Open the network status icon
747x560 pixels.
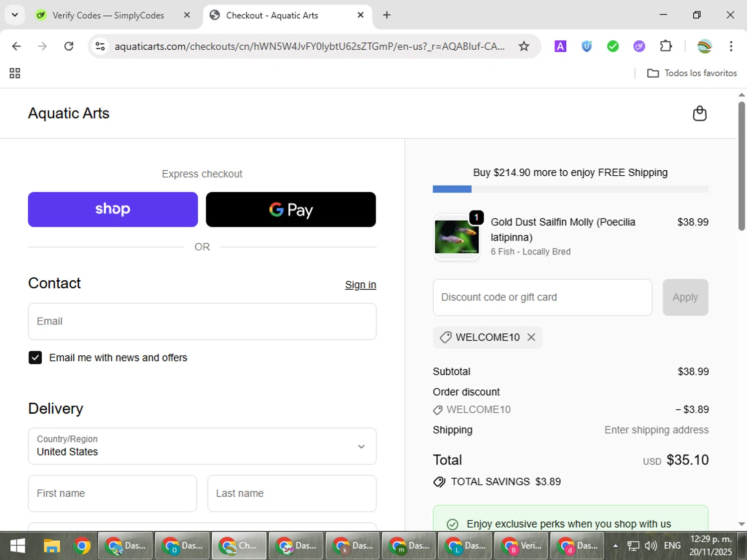pyautogui.click(x=633, y=546)
